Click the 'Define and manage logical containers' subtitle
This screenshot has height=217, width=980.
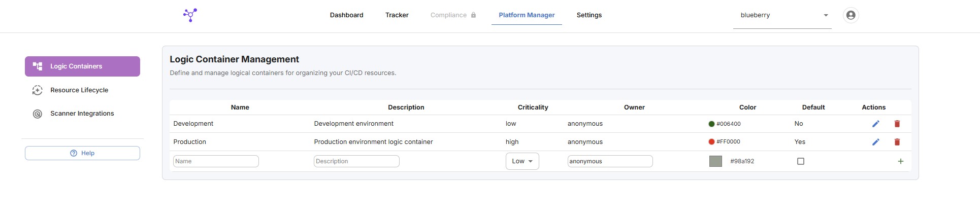283,73
